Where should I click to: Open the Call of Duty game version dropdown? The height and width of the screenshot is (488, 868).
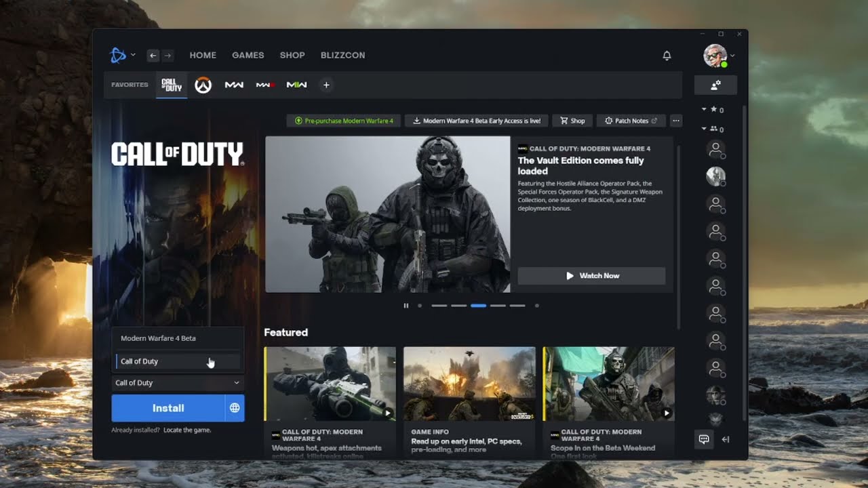point(178,383)
